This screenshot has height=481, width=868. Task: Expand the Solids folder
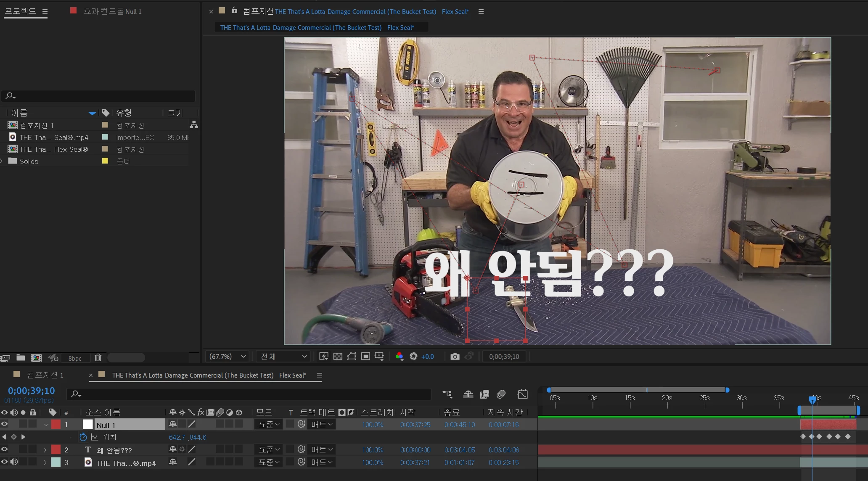click(x=2, y=161)
